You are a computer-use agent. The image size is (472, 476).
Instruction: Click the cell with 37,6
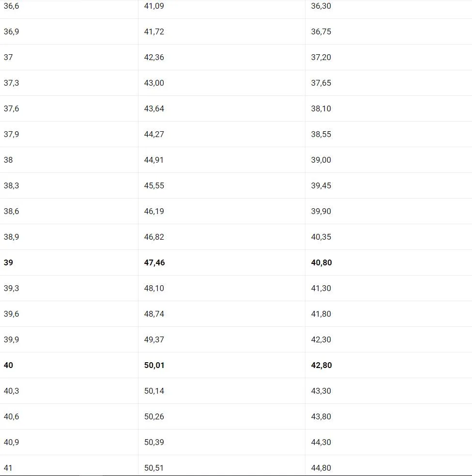click(12, 108)
